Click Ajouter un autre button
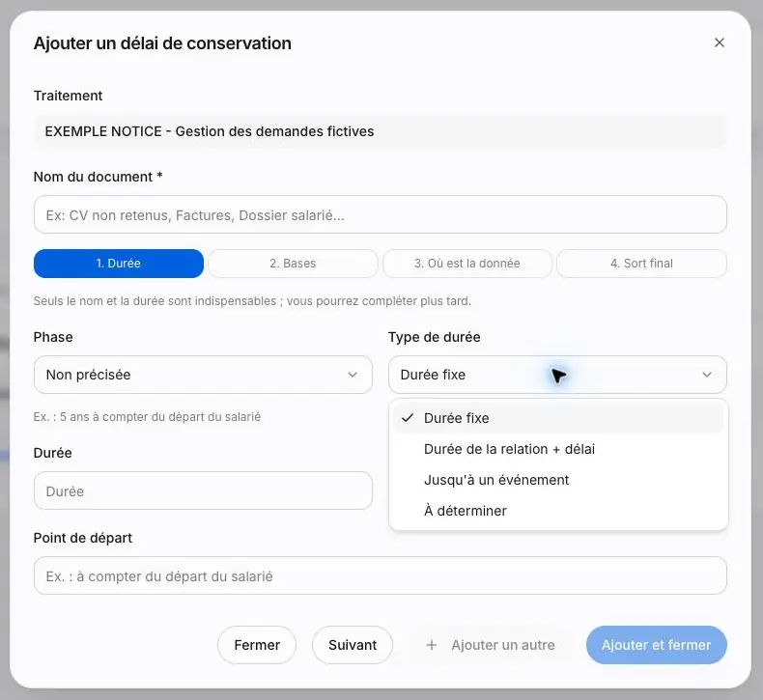This screenshot has width=763, height=700. point(490,645)
